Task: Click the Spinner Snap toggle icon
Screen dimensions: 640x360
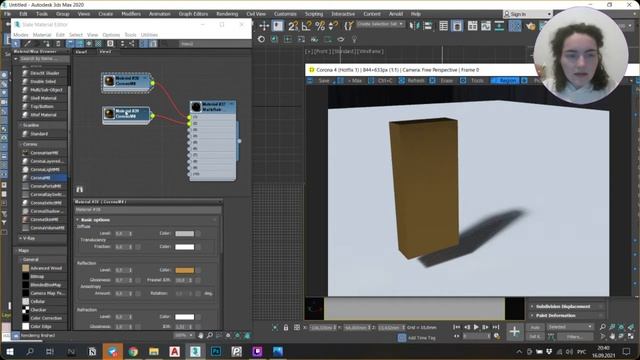Action: coord(333,26)
